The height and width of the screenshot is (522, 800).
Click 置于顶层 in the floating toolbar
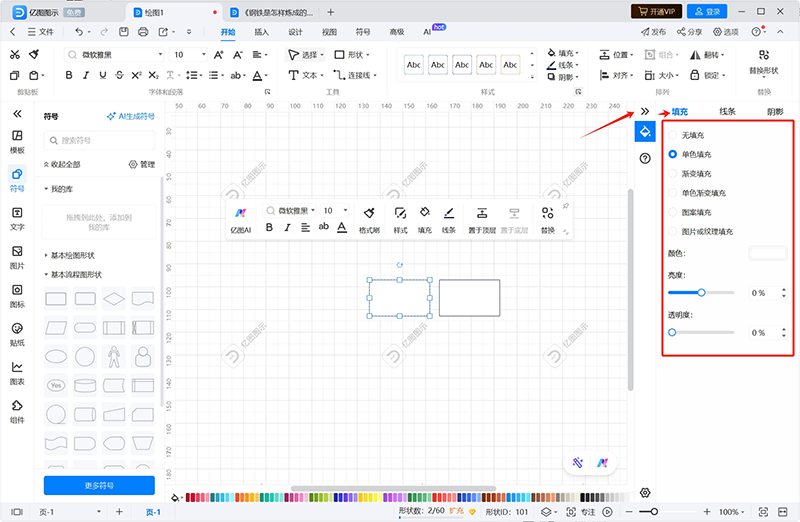click(482, 220)
